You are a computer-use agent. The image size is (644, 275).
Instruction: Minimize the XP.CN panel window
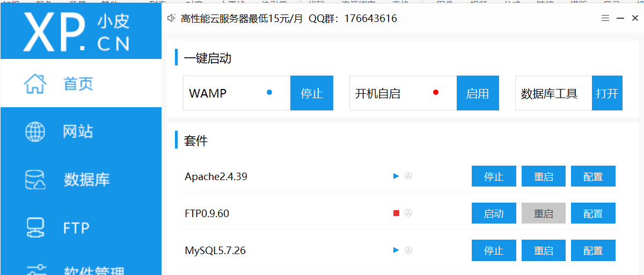[620, 18]
